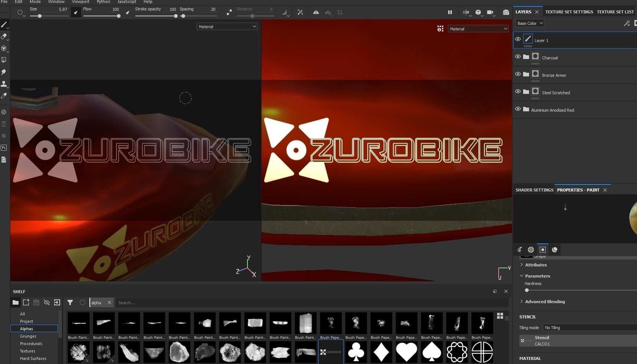This screenshot has height=364, width=637.
Task: Click the shelf folder view icon
Action: click(x=15, y=302)
